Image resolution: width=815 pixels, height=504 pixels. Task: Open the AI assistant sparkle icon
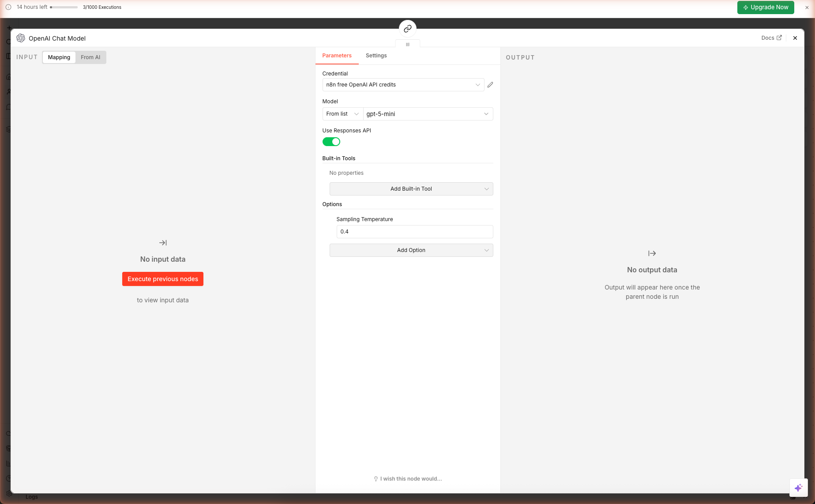(x=798, y=488)
